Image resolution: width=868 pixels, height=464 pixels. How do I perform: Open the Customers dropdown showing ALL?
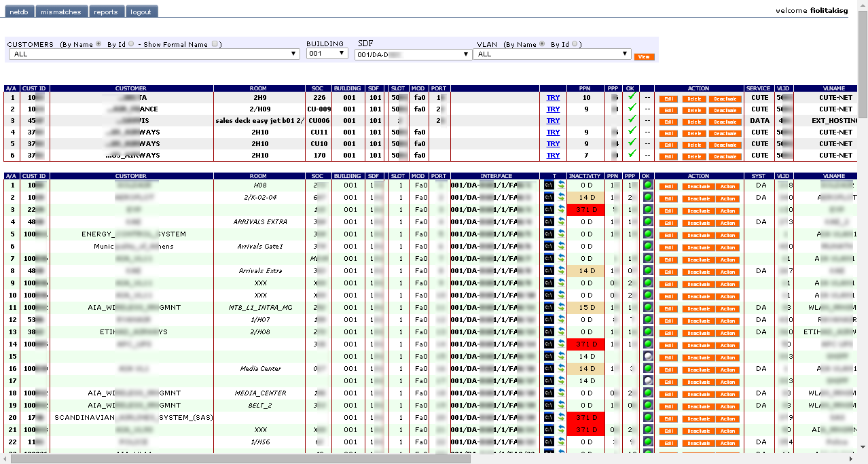pos(154,54)
